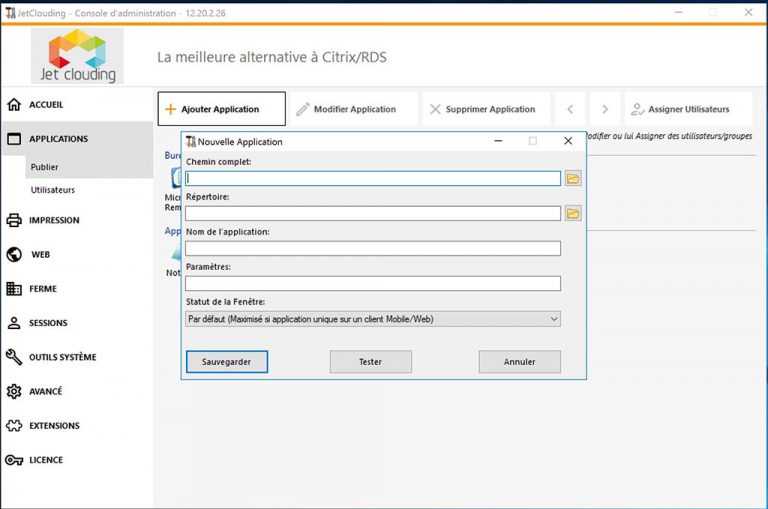Click the printer icon beside Impression
Viewport: 768px width, 509px height.
click(x=14, y=220)
